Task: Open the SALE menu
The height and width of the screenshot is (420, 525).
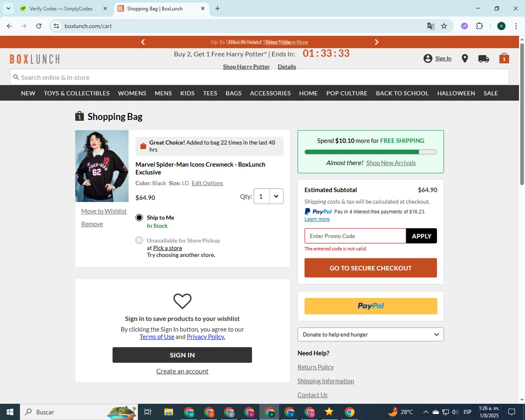Action: tap(491, 93)
